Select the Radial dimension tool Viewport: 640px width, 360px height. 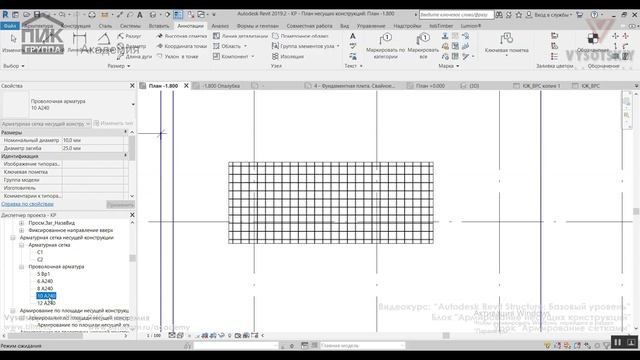coord(130,36)
